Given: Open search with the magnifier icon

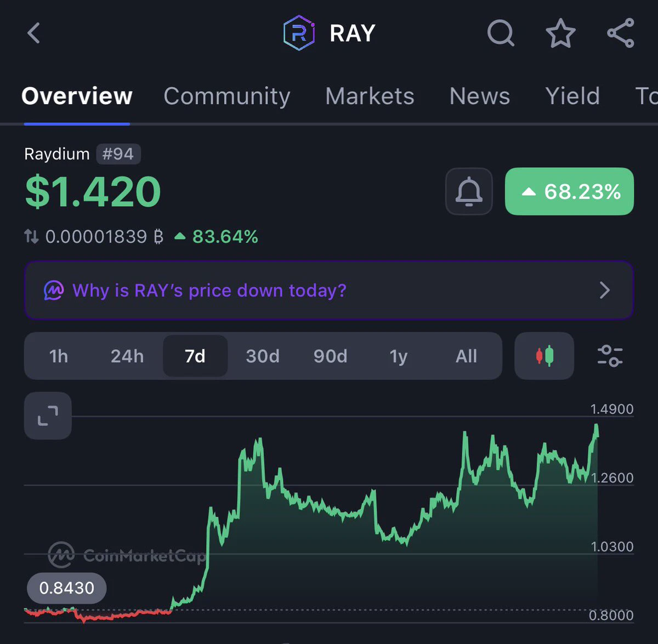Looking at the screenshot, I should (501, 33).
